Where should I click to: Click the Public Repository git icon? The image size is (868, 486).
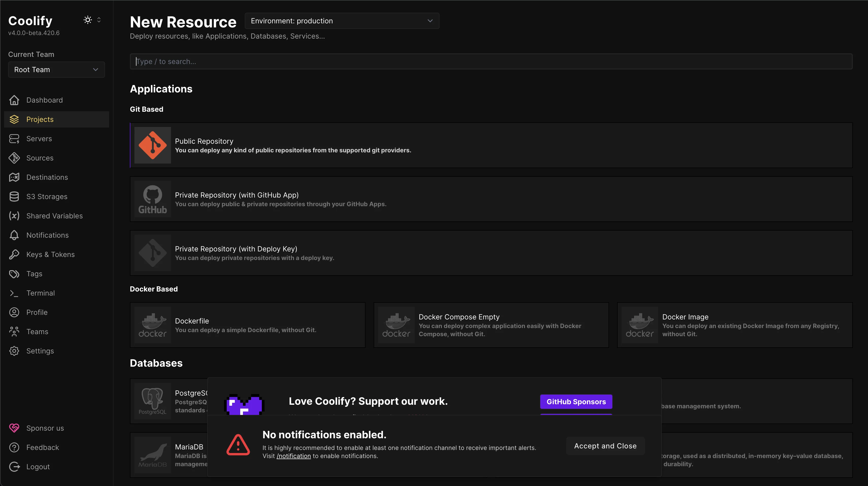click(x=153, y=145)
